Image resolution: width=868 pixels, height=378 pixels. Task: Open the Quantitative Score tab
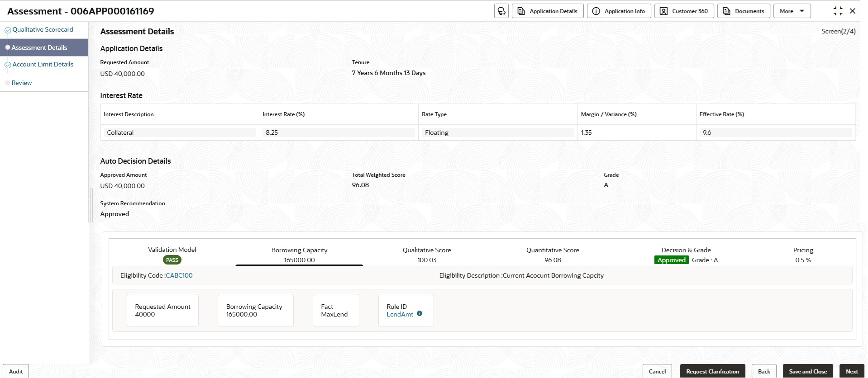(x=553, y=255)
